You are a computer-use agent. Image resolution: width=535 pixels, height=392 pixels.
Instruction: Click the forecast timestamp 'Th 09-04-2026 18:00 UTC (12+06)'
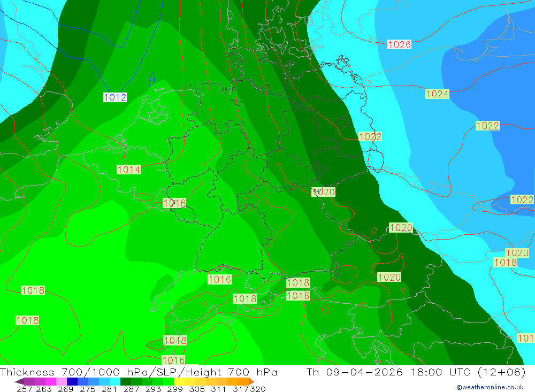(x=416, y=372)
